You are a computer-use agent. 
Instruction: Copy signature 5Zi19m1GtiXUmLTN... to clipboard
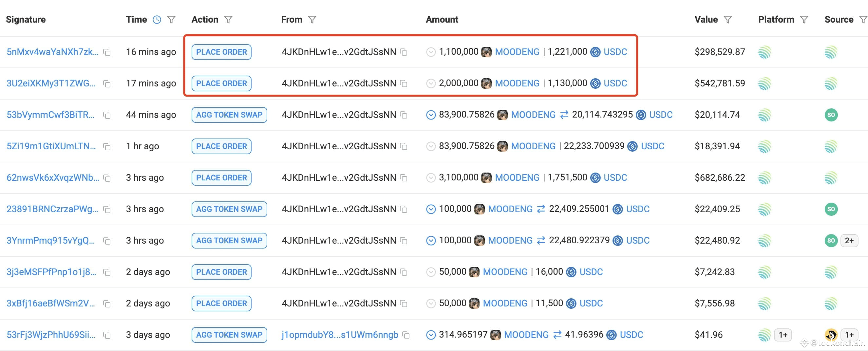coord(107,147)
